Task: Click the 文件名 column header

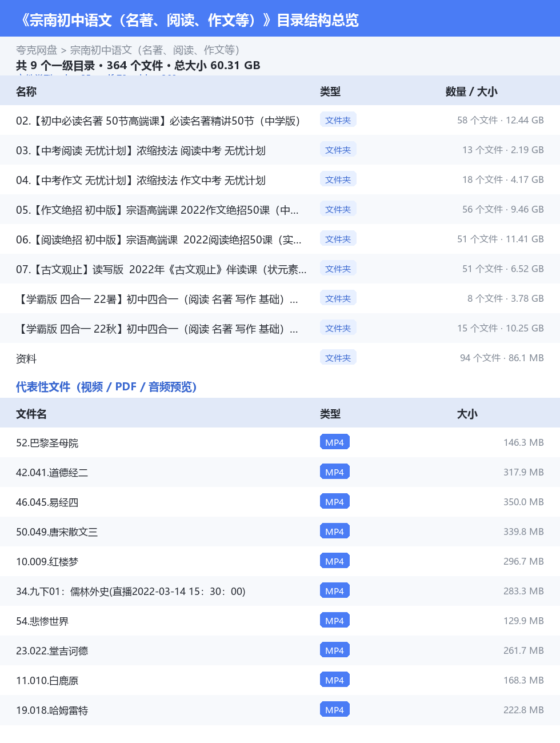Action: point(31,414)
